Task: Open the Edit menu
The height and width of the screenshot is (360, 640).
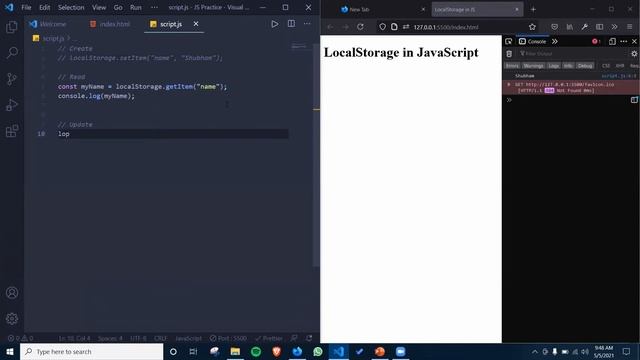Action: [44, 7]
